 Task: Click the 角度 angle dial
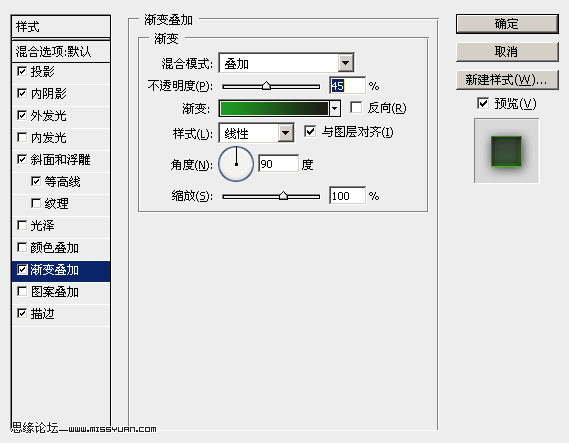point(236,164)
